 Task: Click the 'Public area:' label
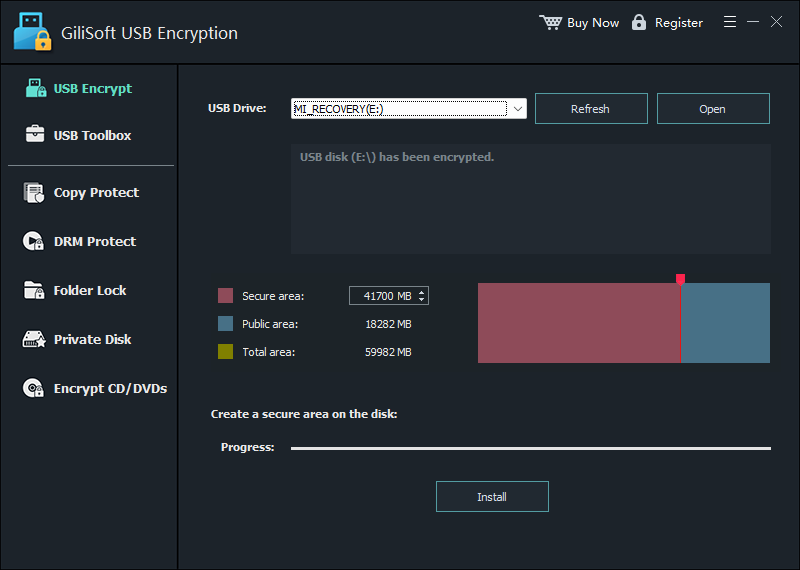point(270,324)
